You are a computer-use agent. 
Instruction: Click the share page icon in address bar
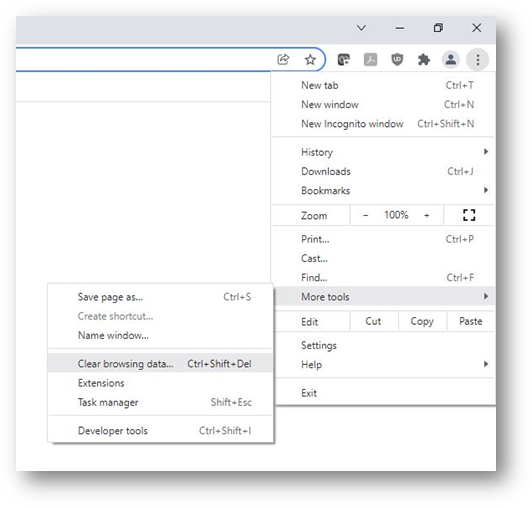pyautogui.click(x=283, y=60)
